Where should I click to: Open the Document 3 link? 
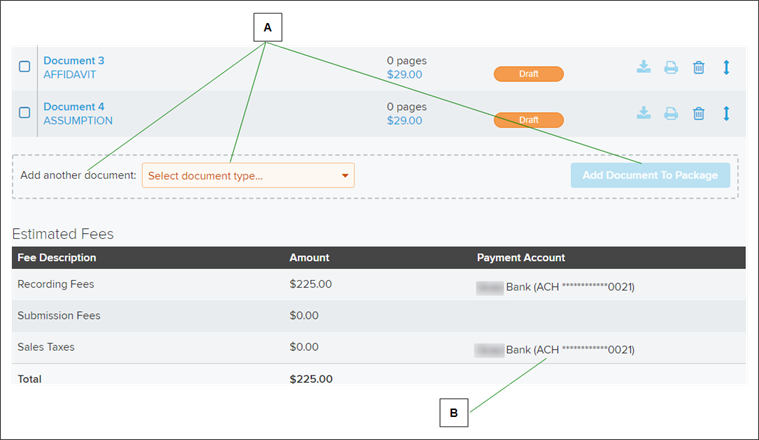[74, 61]
